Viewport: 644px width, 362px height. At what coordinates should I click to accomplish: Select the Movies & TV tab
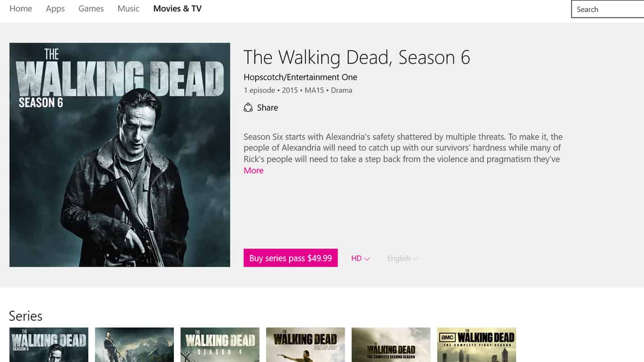(177, 8)
